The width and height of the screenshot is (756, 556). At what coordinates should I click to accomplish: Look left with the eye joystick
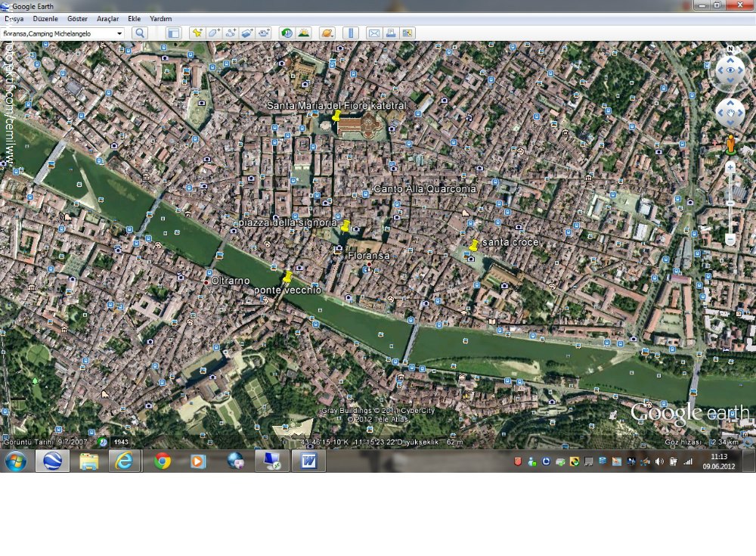[x=720, y=70]
